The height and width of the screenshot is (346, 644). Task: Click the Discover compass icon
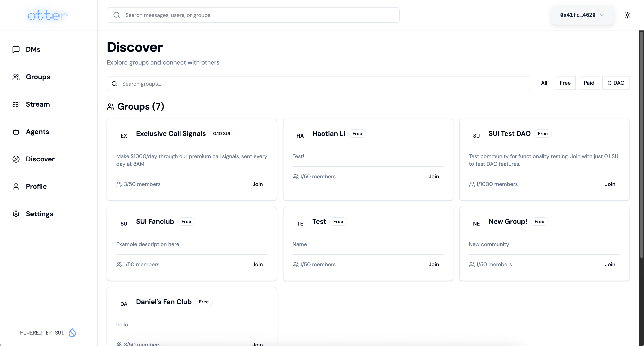pos(16,159)
